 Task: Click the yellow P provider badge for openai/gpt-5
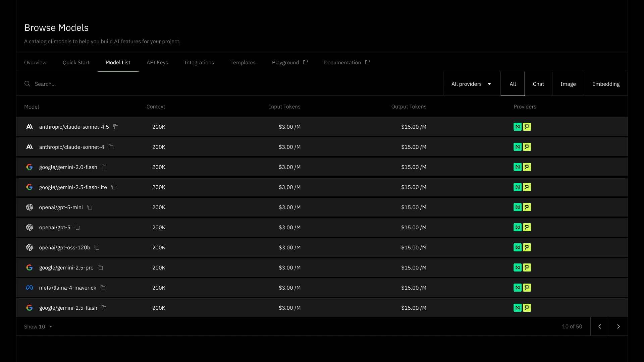coord(527,227)
